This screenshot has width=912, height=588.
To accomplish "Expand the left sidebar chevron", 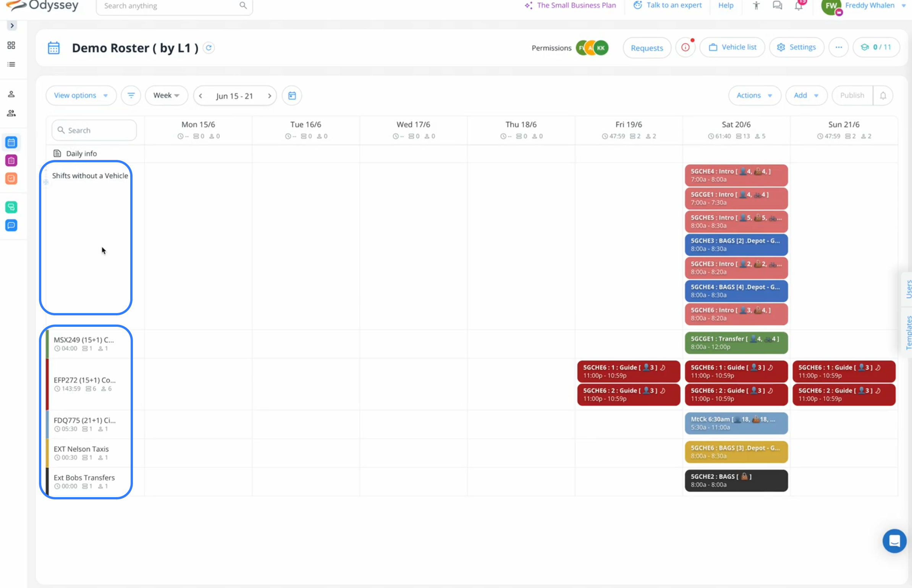I will pos(12,26).
